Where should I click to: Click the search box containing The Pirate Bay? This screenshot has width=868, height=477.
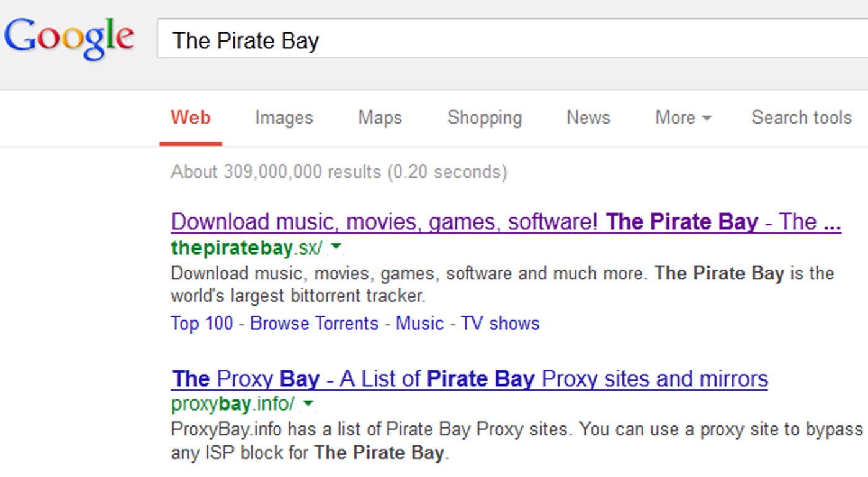[512, 39]
